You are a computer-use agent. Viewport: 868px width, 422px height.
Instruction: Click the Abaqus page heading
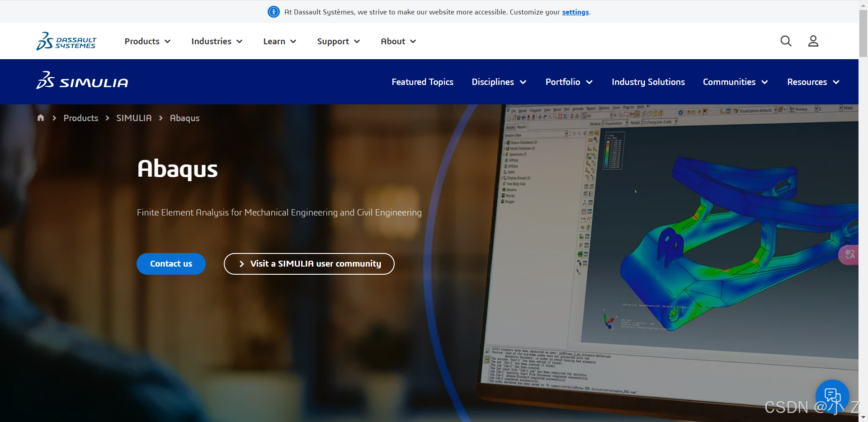tap(177, 169)
